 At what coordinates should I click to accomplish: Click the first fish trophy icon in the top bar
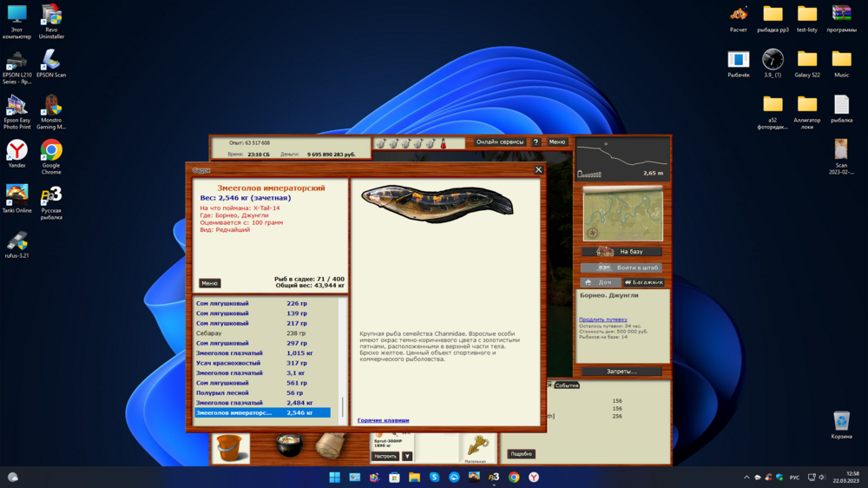coord(381,143)
